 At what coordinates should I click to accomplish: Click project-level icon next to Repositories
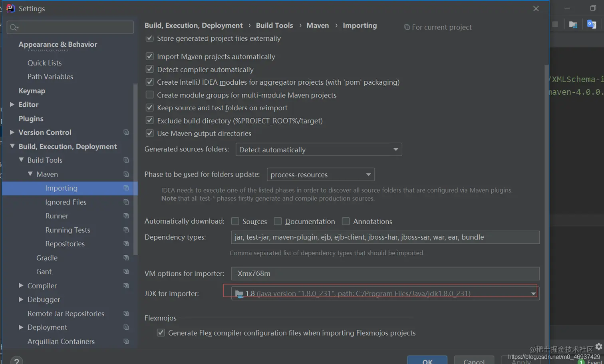click(126, 244)
